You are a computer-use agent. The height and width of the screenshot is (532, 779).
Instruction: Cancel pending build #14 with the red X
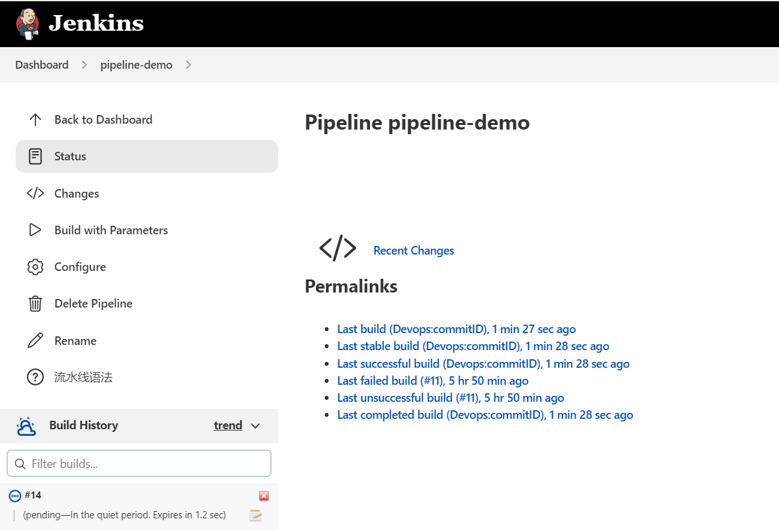pyautogui.click(x=264, y=496)
